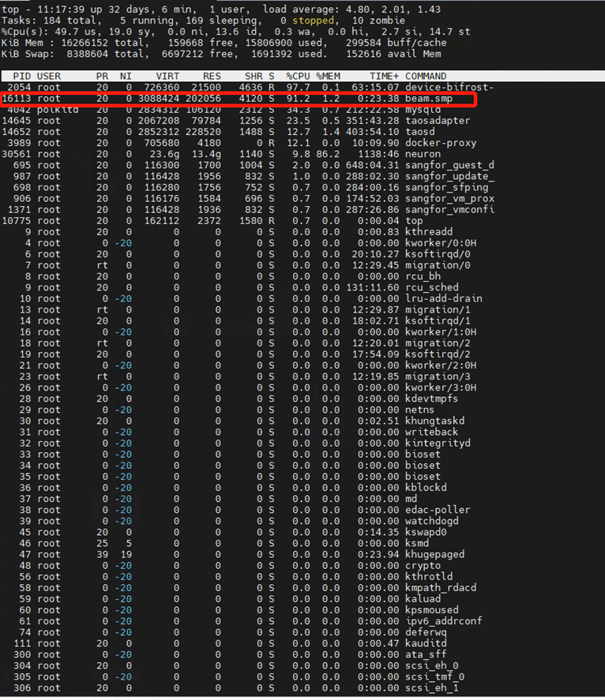Click PID 10775 for the top process
This screenshot has width=605, height=700.
click(x=17, y=221)
